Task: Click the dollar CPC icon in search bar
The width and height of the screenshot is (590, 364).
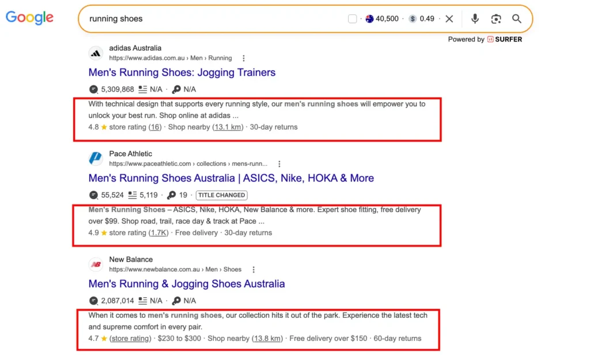Action: tap(413, 19)
